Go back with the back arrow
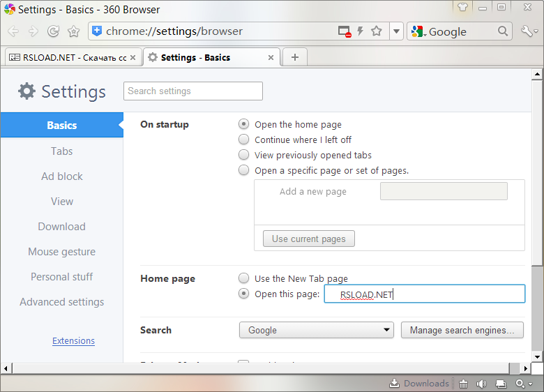Viewport: 544px width, 392px height. [13, 31]
